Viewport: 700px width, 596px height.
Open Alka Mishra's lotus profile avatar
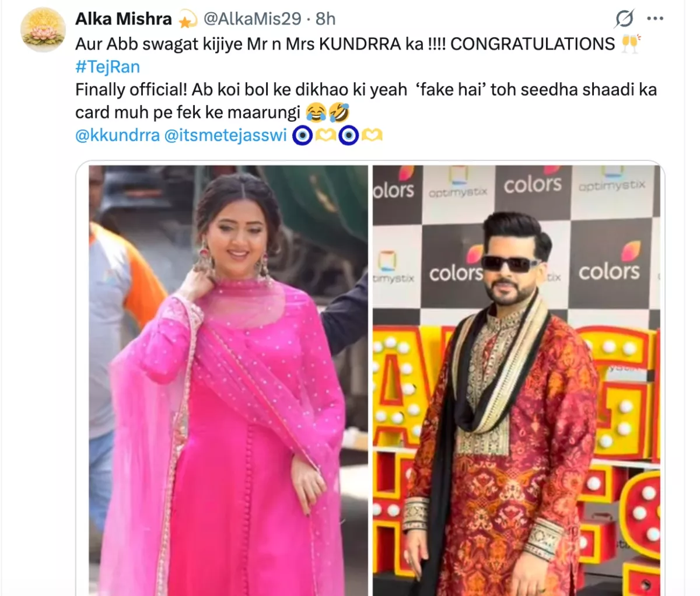(43, 31)
